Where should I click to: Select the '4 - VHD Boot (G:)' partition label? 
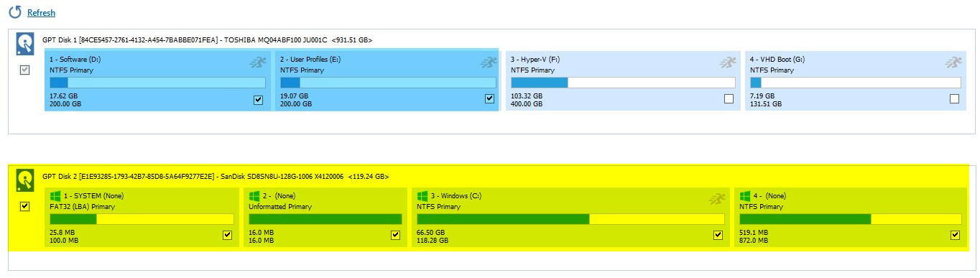[777, 60]
